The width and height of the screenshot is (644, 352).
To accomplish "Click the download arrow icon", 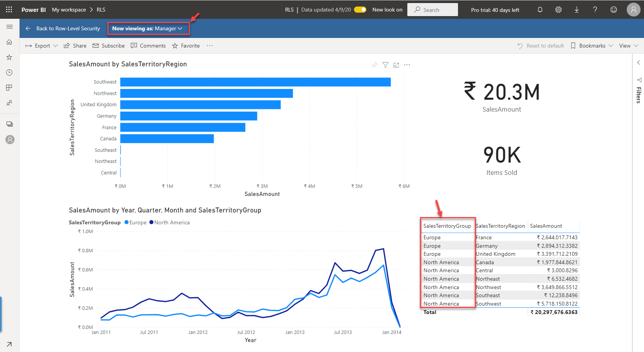I will 576,10.
